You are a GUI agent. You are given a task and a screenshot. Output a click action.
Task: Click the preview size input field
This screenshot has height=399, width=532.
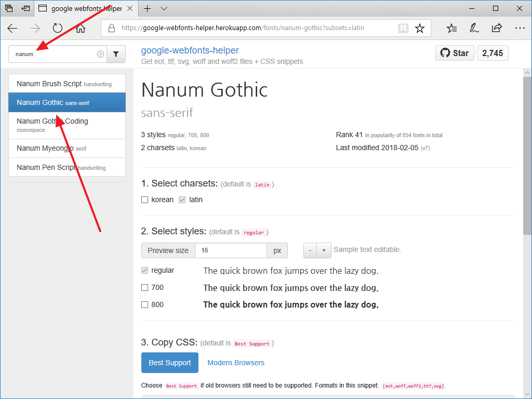[231, 250]
